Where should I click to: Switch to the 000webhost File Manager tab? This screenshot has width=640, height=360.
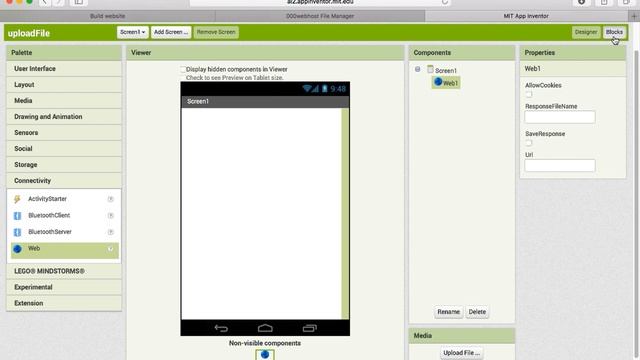[320, 16]
